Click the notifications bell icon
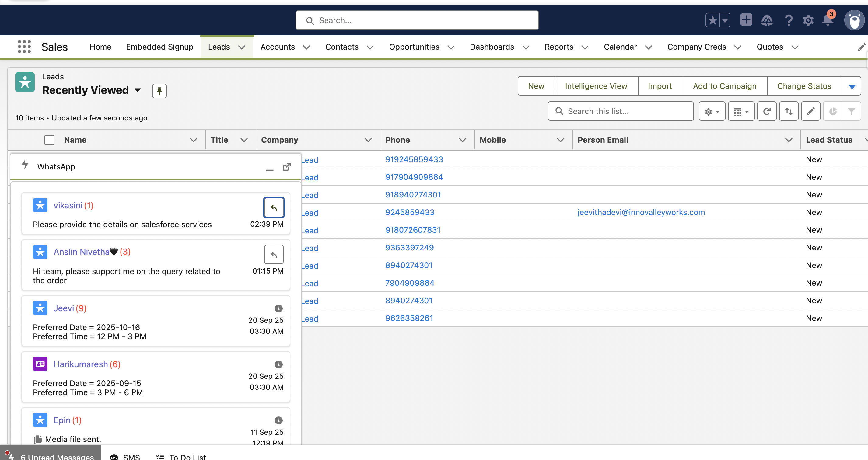Viewport: 868px width, 460px height. pos(828,20)
